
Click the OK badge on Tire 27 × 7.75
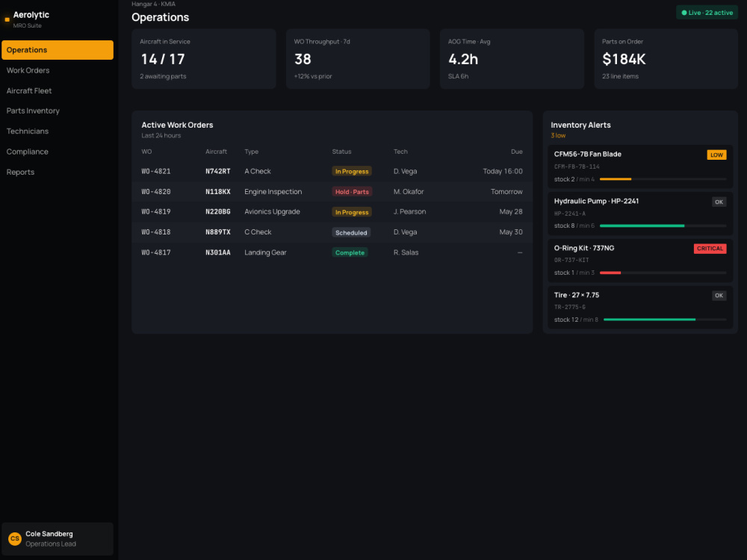[719, 295]
